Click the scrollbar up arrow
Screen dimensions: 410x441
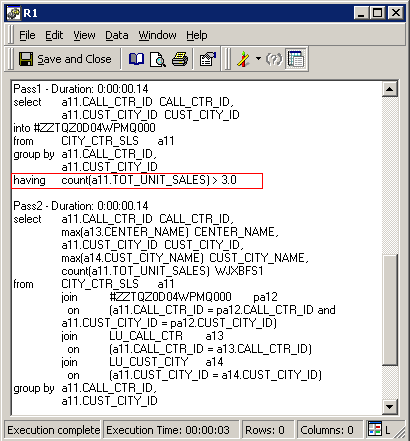(x=390, y=89)
